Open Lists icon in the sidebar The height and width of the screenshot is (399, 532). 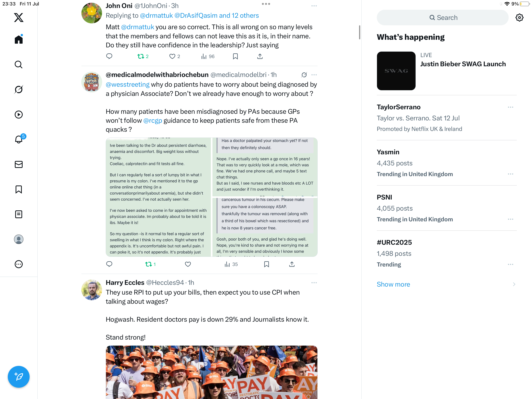click(x=18, y=214)
